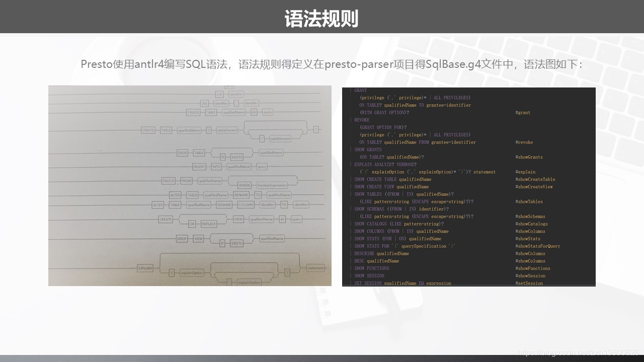
Task: Click the DESC qualifiedName code line
Action: tap(376, 261)
